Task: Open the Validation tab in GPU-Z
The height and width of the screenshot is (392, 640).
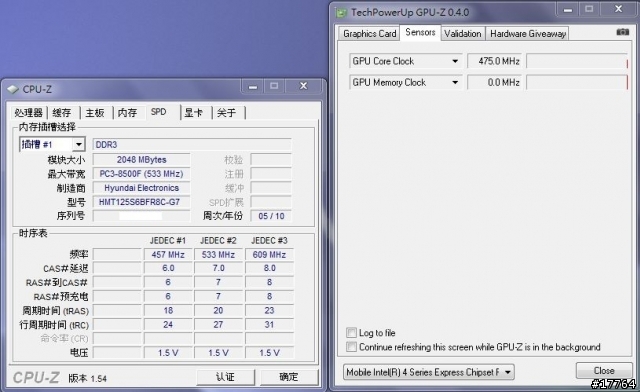Action: (462, 33)
